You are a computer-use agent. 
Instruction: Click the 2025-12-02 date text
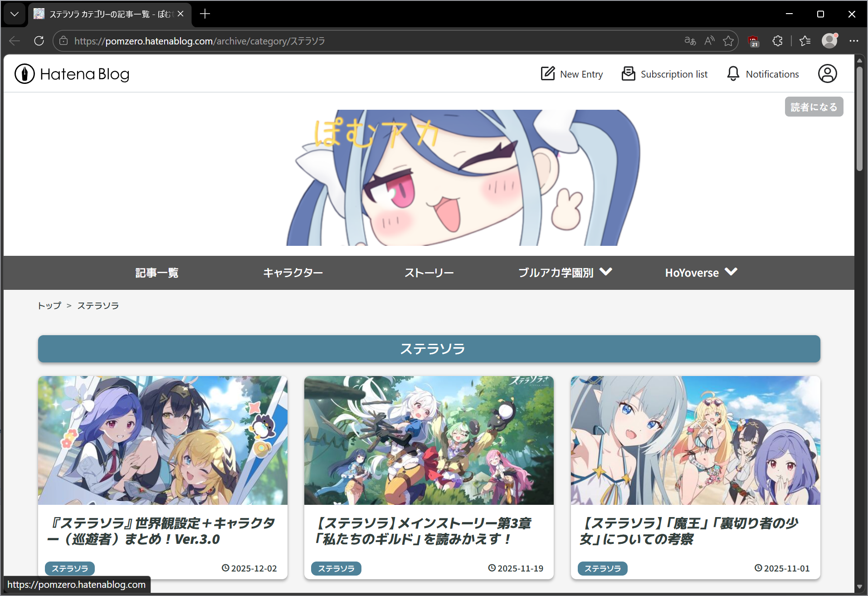[x=254, y=568]
